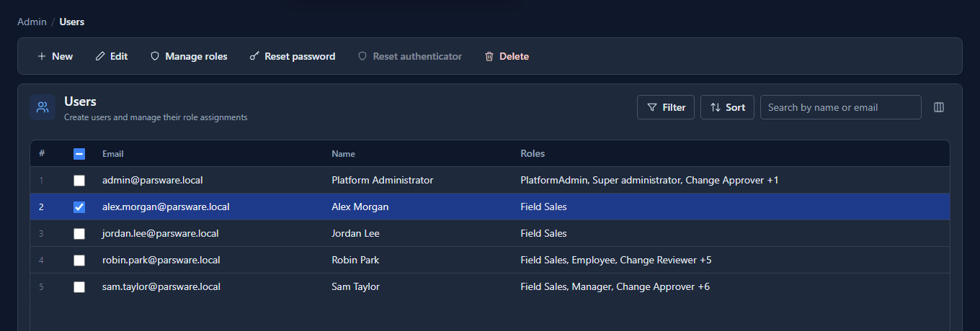Open the Filter options
This screenshot has height=331, width=980.
point(666,107)
